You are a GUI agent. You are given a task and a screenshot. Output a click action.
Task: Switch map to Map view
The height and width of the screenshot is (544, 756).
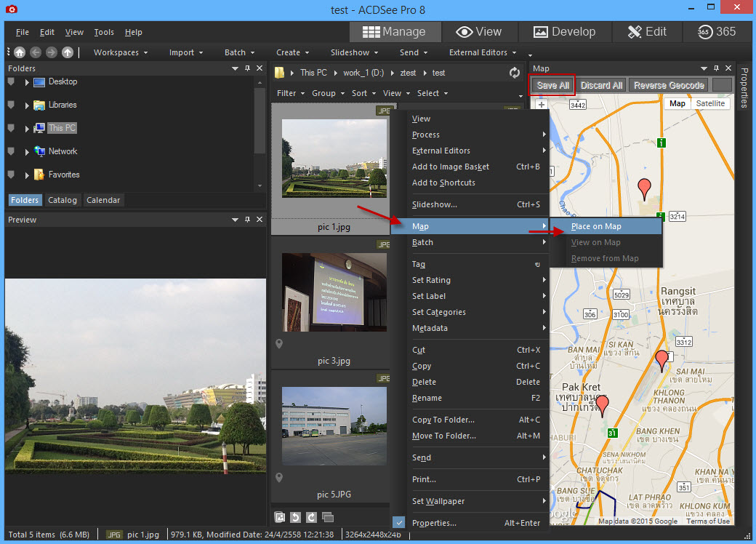tap(677, 103)
